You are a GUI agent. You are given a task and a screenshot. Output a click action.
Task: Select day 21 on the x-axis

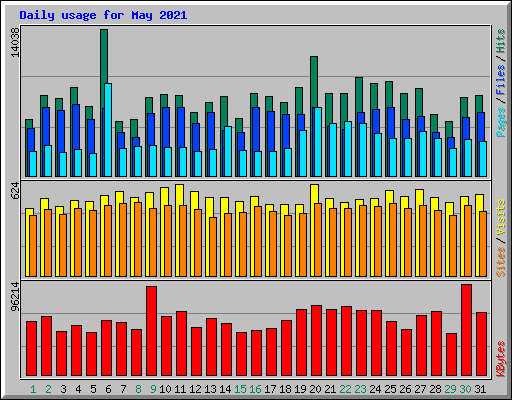point(330,389)
